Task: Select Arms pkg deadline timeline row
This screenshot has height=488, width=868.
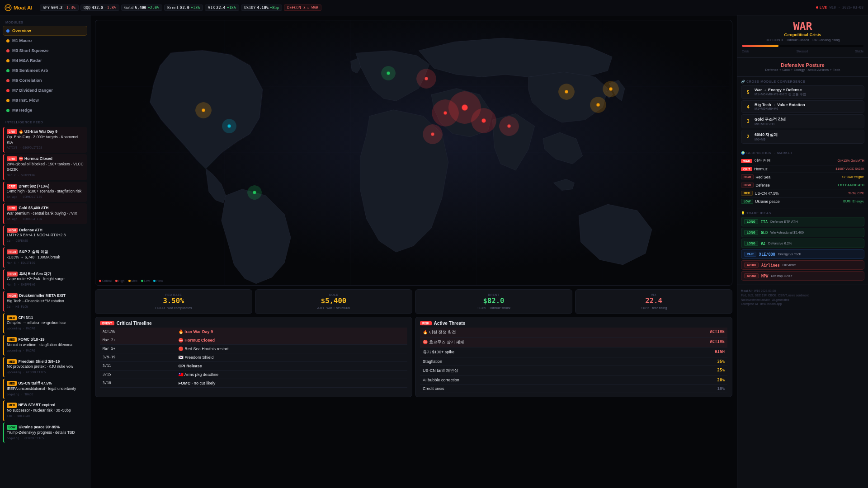Action: [254, 375]
